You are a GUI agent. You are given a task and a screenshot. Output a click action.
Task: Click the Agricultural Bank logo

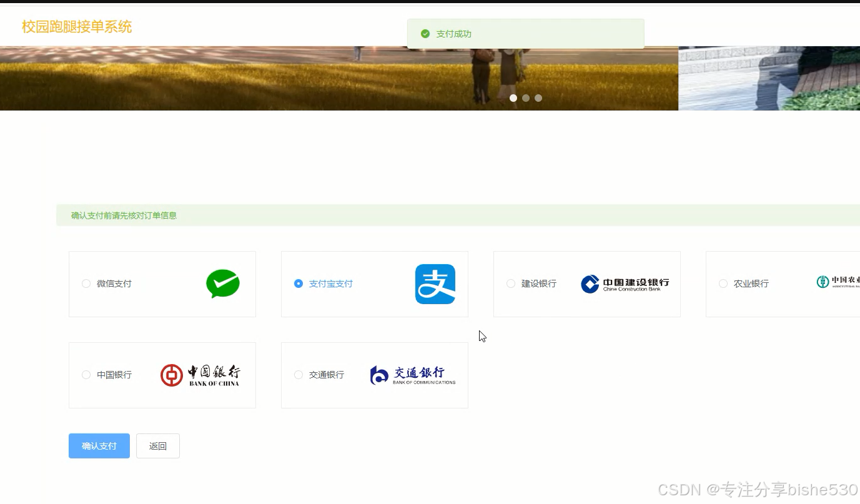pyautogui.click(x=838, y=282)
